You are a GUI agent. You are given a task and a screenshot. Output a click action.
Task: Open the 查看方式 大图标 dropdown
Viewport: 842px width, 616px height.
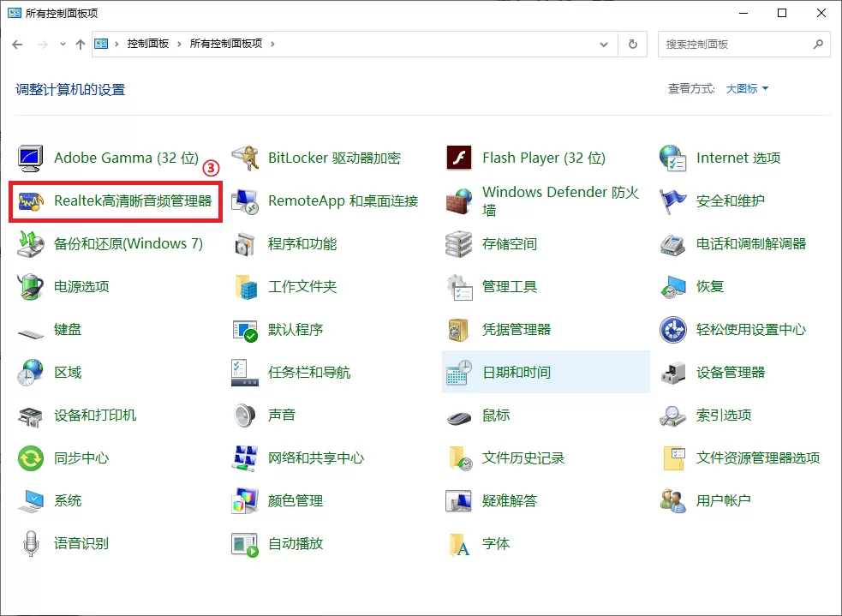[x=747, y=89]
